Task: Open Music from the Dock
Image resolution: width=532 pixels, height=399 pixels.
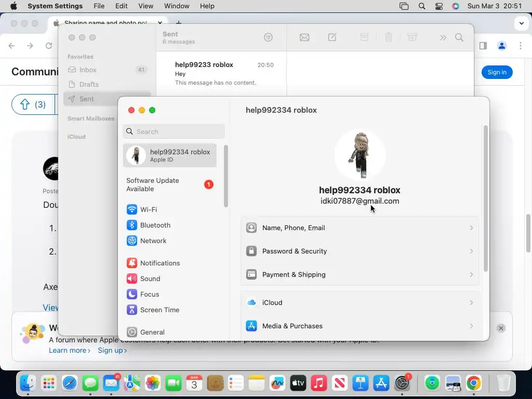Action: tap(319, 383)
